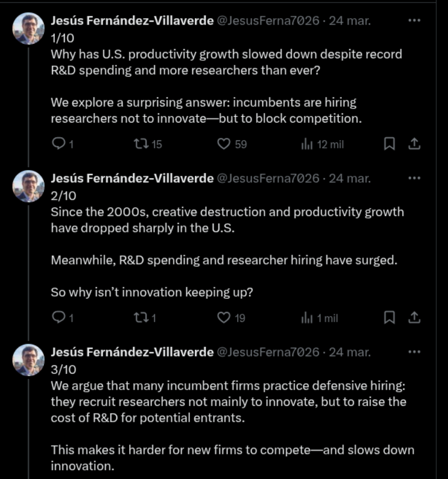Open @JesusFerna7026 handle on 2/10 tweet

coord(268,178)
